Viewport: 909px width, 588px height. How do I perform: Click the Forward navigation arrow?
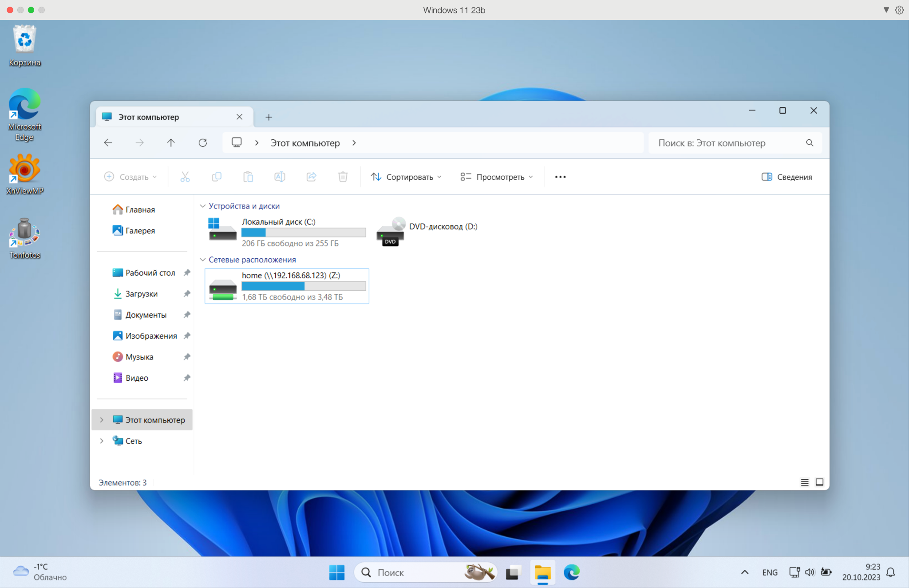(139, 143)
